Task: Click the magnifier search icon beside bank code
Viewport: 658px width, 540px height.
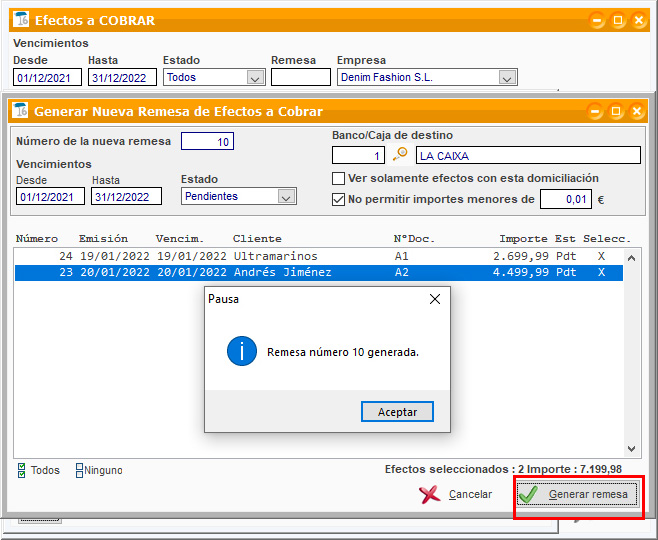Action: click(401, 155)
